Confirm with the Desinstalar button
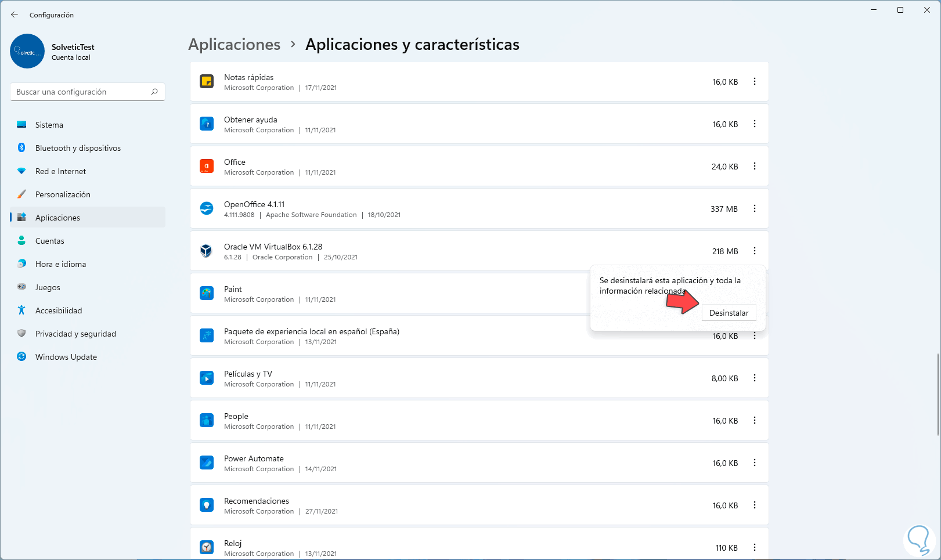The height and width of the screenshot is (560, 941). 729,313
